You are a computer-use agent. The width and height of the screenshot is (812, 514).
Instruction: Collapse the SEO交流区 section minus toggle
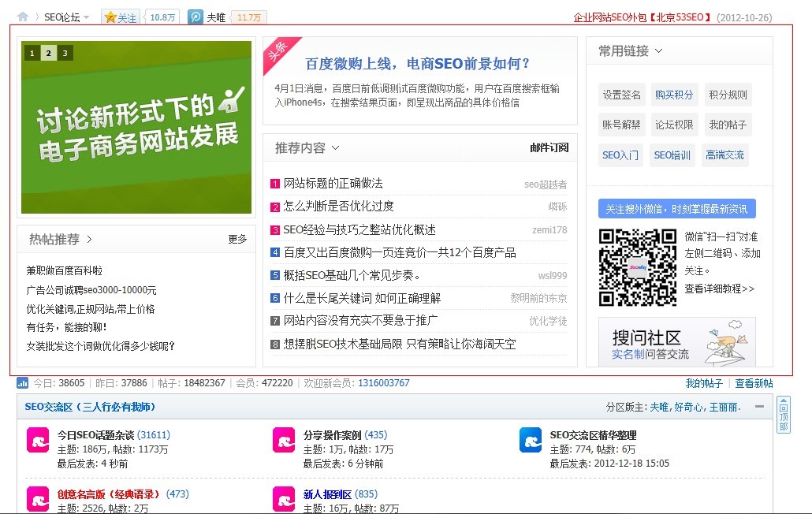pos(760,407)
